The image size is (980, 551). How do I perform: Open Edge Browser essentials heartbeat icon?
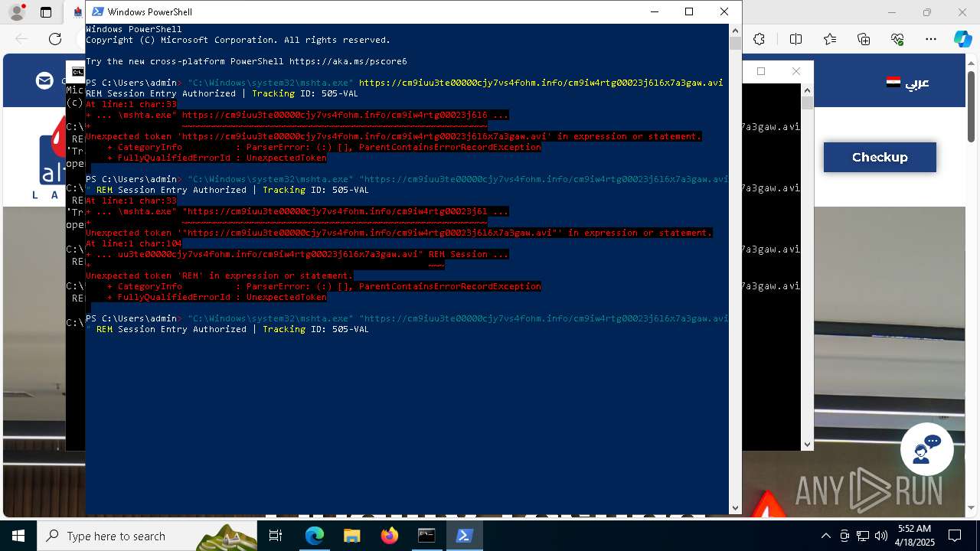pyautogui.click(x=897, y=39)
